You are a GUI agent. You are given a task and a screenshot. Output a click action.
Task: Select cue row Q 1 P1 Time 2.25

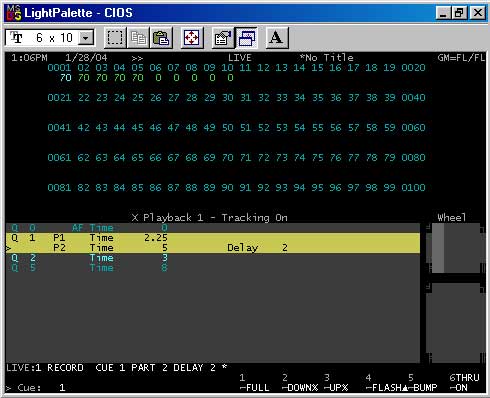(x=213, y=238)
